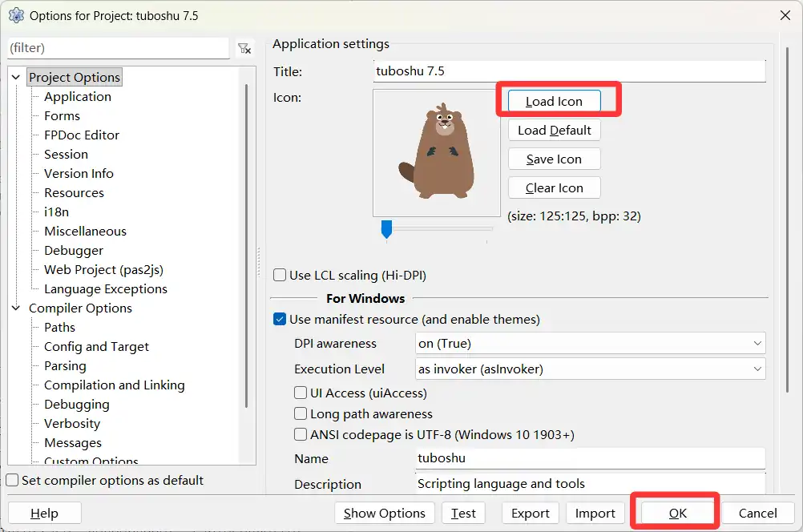Open the Messages options page

(73, 442)
